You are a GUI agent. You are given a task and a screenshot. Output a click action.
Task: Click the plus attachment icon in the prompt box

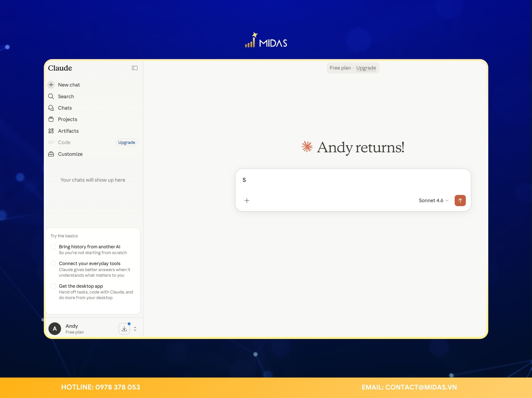(x=247, y=201)
